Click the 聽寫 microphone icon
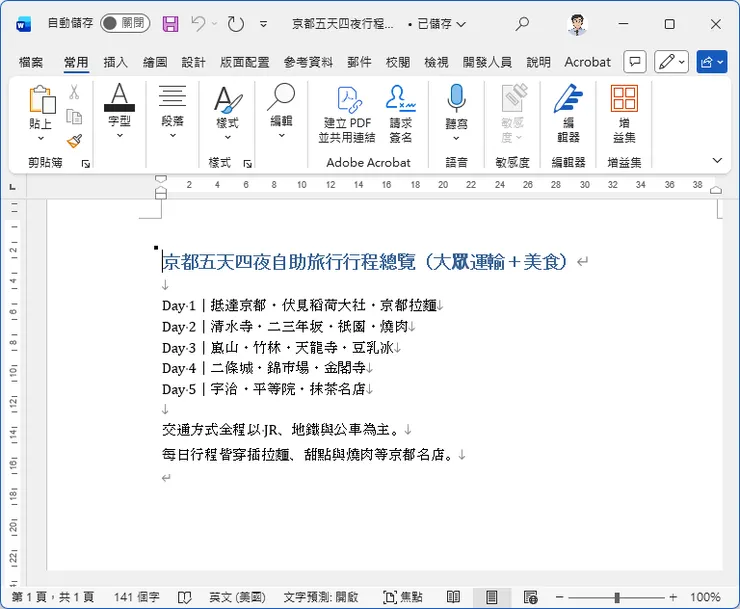Viewport: 740px width, 609px height. point(456,98)
